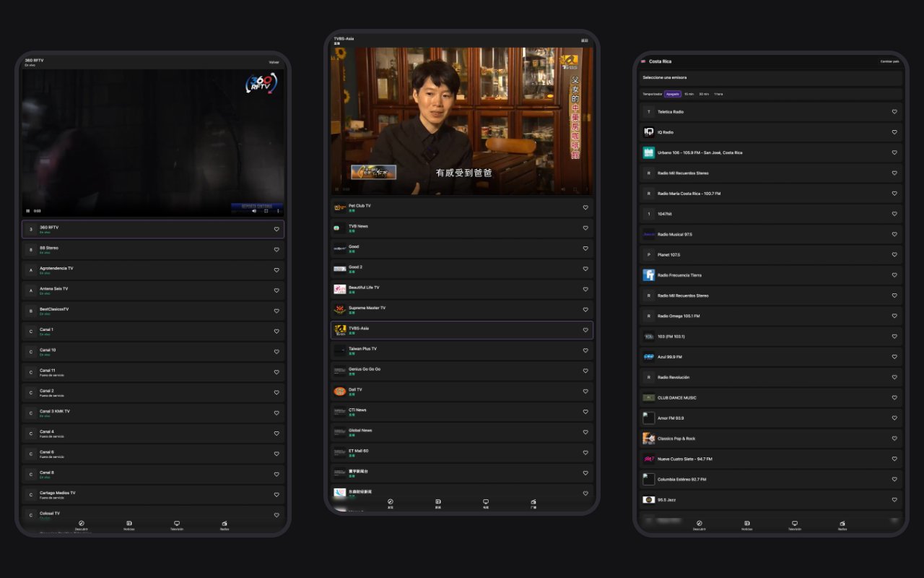Open Noticias tab in the 360 RFTV tablet
This screenshot has height=578, width=924.
click(x=129, y=525)
